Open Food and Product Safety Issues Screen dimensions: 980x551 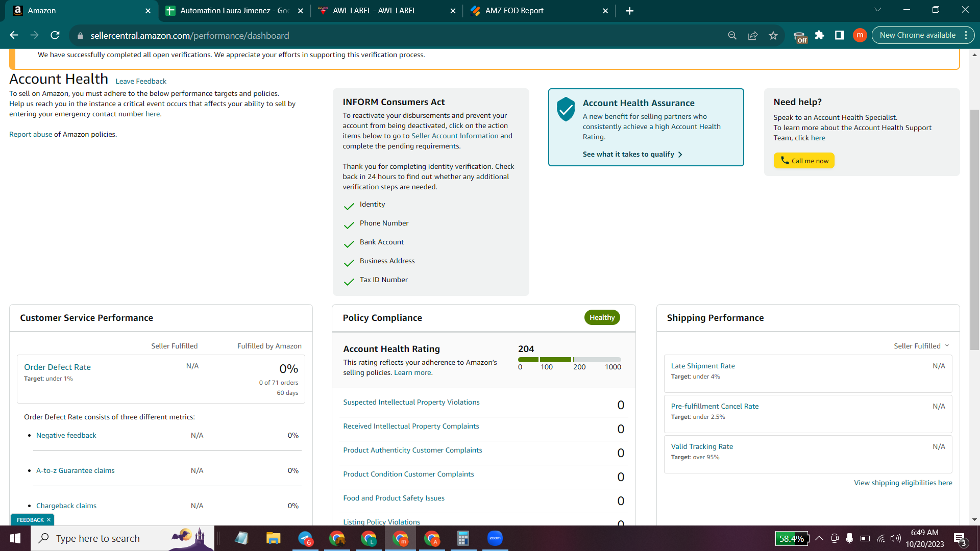(394, 498)
